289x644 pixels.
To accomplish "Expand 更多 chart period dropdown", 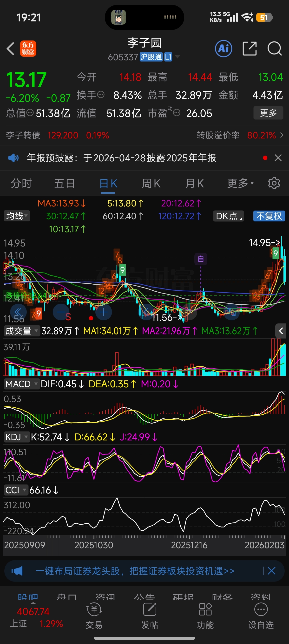I will click(241, 183).
